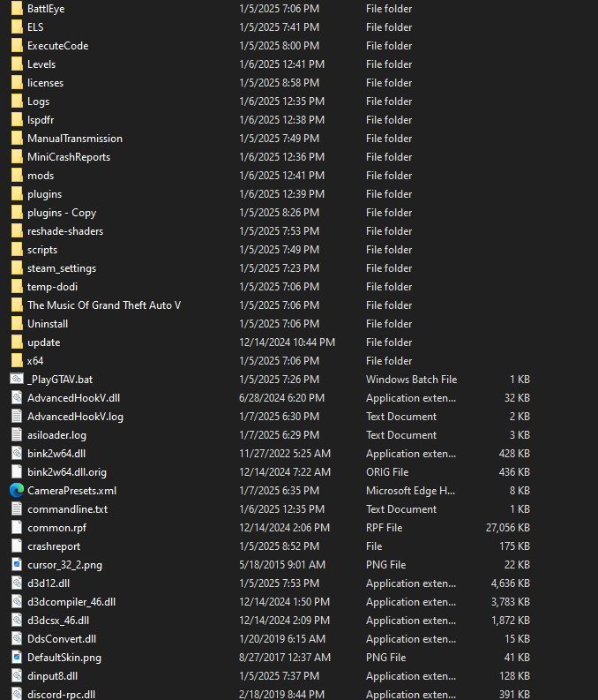Screen dimensions: 598x700
Task: Click the update folder's modified date
Action: tap(287, 342)
